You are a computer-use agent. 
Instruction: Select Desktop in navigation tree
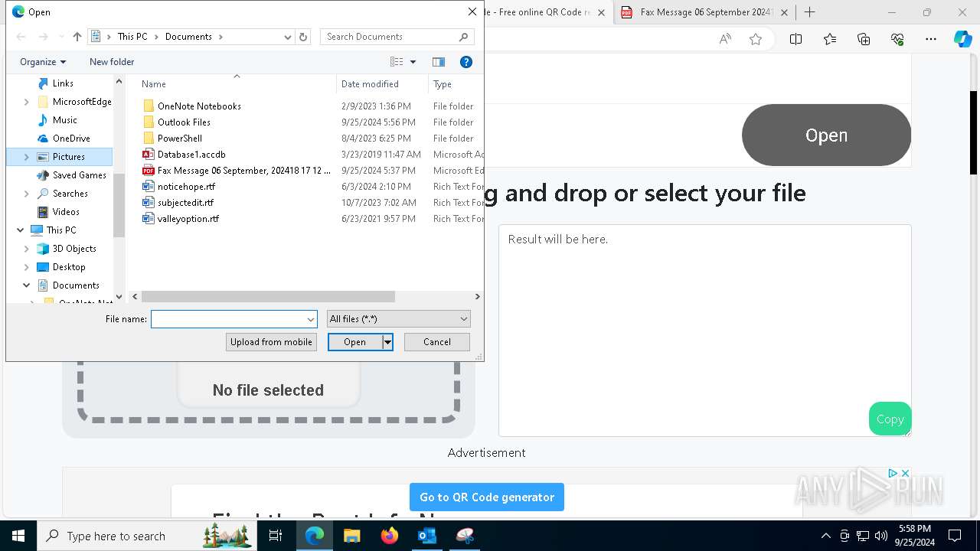click(x=69, y=267)
